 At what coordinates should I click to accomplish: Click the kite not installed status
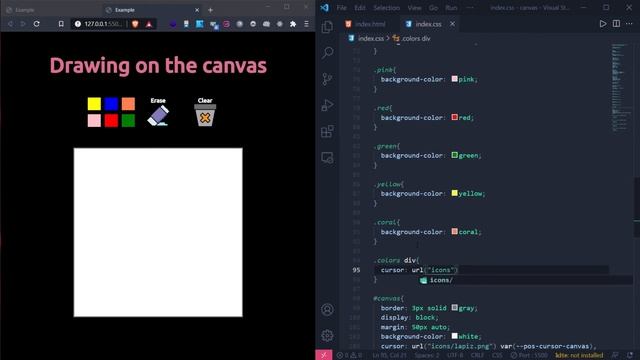(579, 355)
